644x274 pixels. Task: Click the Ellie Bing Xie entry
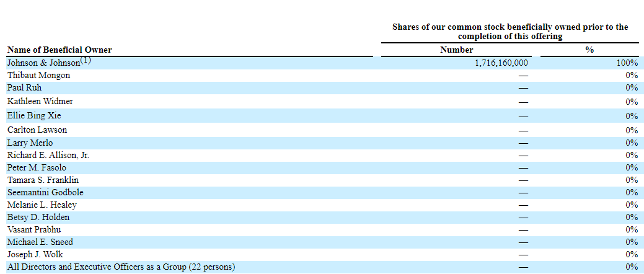click(34, 116)
